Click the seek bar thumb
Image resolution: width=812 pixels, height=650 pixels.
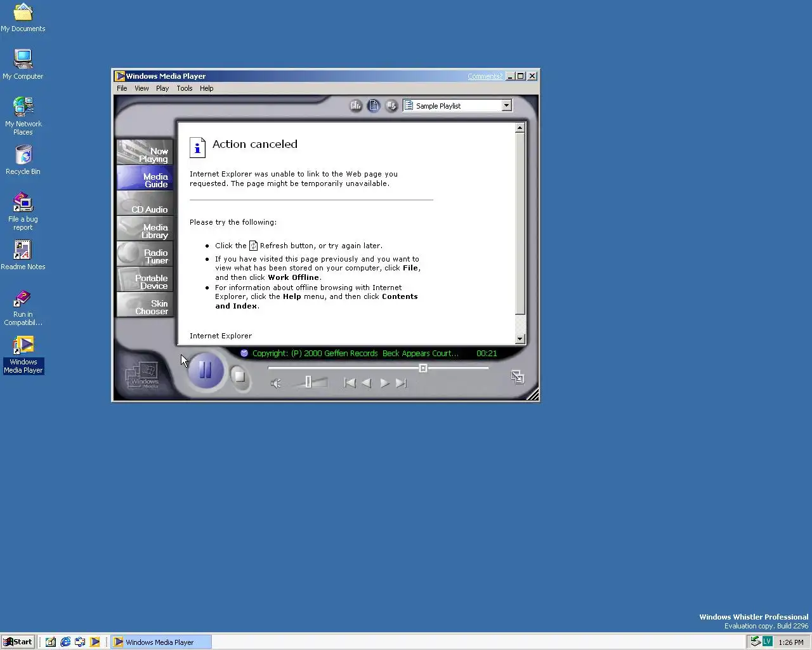(422, 368)
